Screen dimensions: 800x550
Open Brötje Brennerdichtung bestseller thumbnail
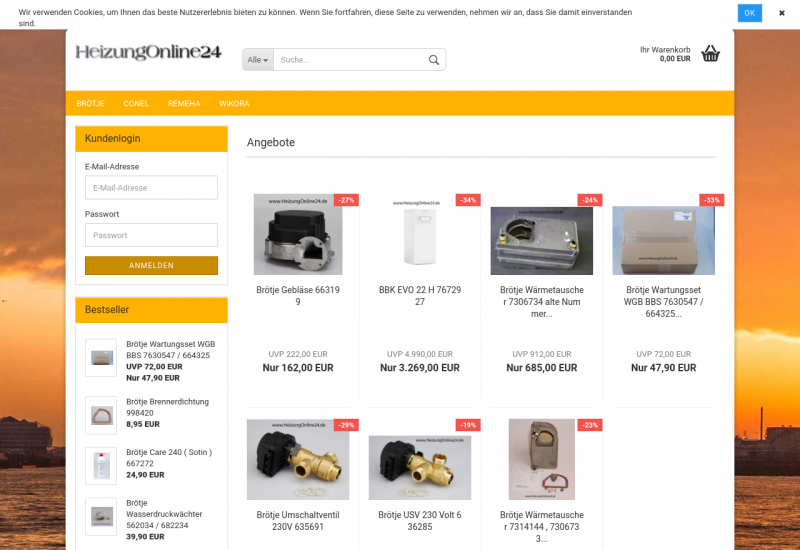pos(101,415)
